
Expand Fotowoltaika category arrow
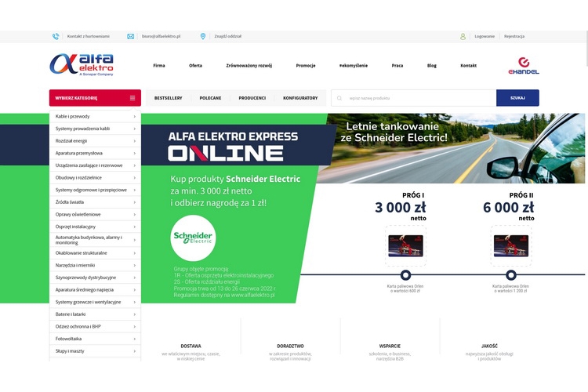tap(135, 339)
